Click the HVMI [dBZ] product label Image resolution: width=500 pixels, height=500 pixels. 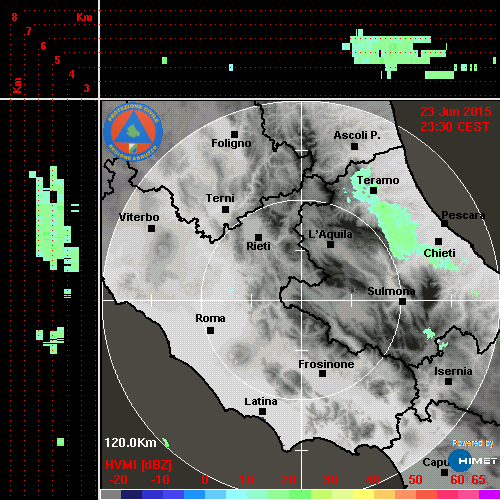pyautogui.click(x=138, y=465)
